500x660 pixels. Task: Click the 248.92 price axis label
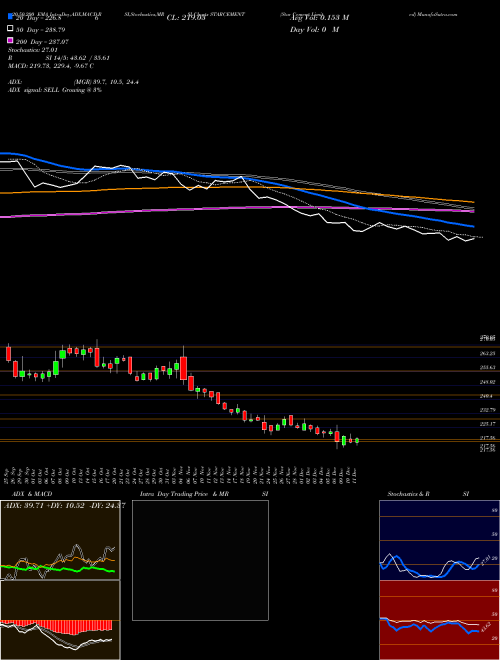tap(487, 382)
